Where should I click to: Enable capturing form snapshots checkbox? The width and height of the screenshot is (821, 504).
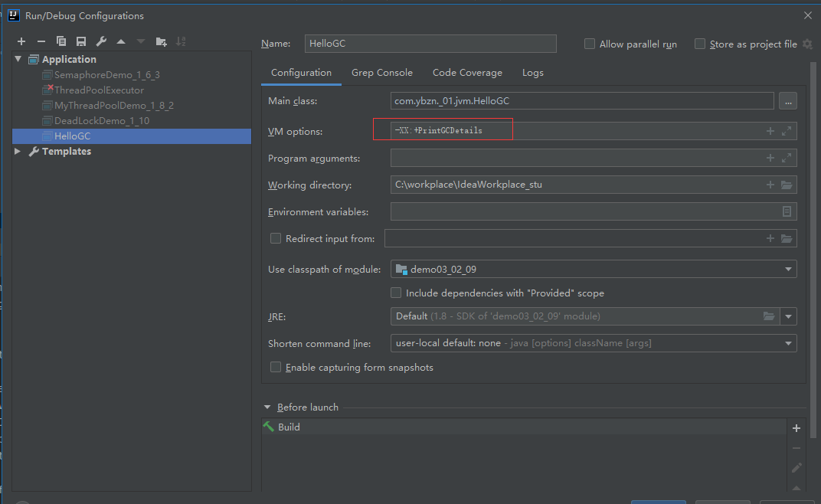(x=276, y=367)
